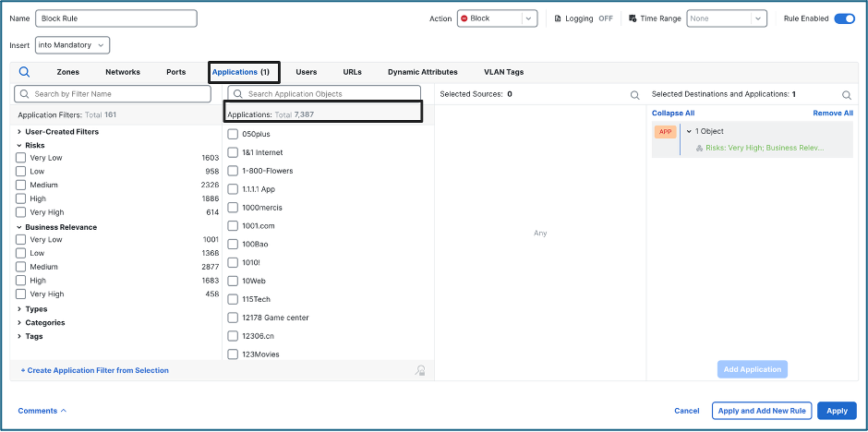868x432 pixels.
Task: Collapse the Risks filter group
Action: 19,146
